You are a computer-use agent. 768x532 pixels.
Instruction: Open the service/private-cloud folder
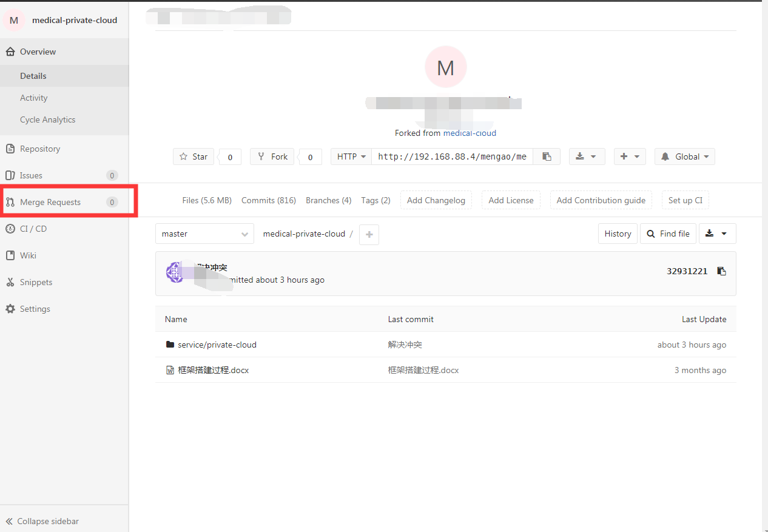point(217,345)
